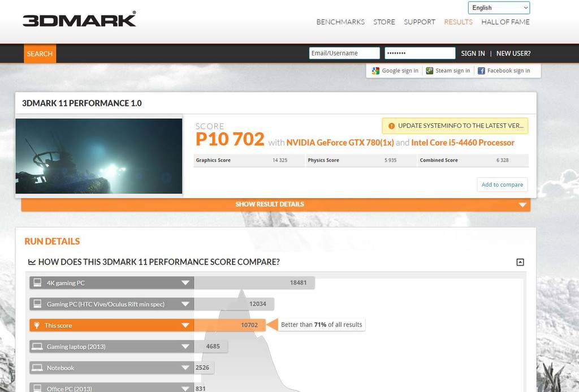The width and height of the screenshot is (579, 392).
Task: Open the NVIDIA GeForce GTX 780 link
Action: [340, 143]
